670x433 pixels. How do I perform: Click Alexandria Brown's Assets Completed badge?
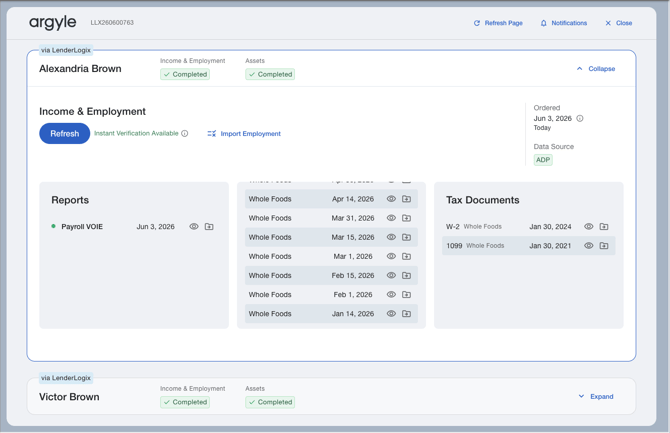coord(270,74)
